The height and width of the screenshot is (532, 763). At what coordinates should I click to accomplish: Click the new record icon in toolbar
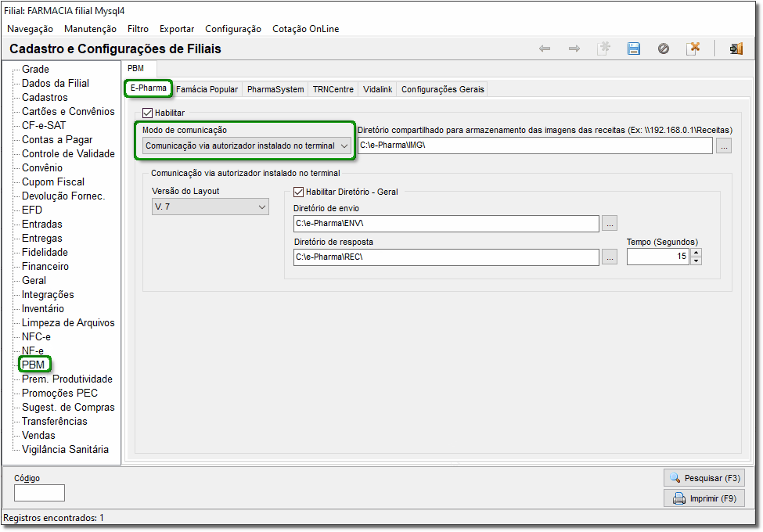(x=604, y=49)
